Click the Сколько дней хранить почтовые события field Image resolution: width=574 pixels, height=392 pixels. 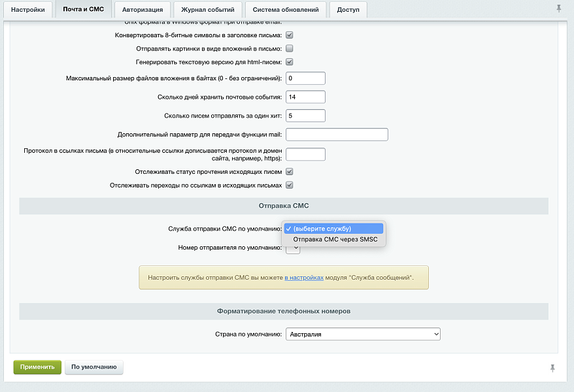click(x=305, y=96)
